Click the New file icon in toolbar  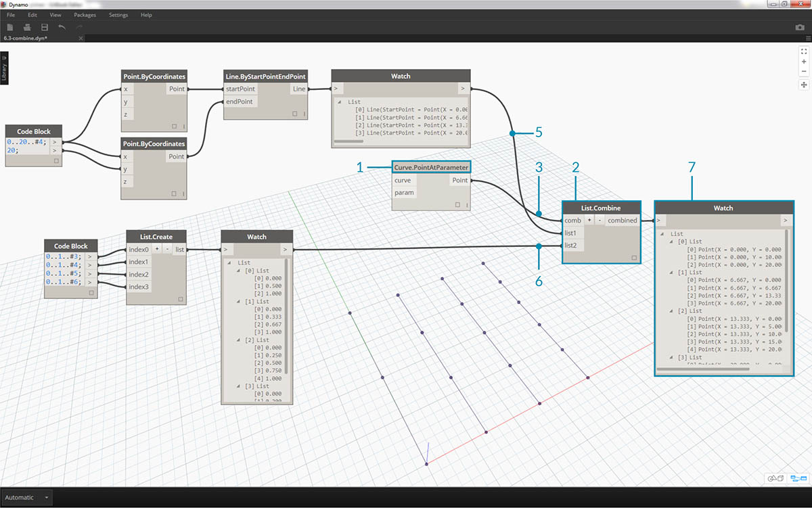point(9,28)
